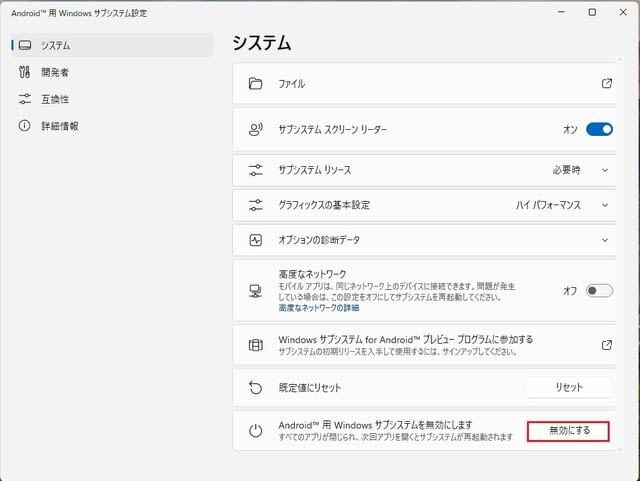Viewport: 640px width, 481px height.
Task: Enable the 高度なネットワーク toggle
Action: click(x=599, y=291)
